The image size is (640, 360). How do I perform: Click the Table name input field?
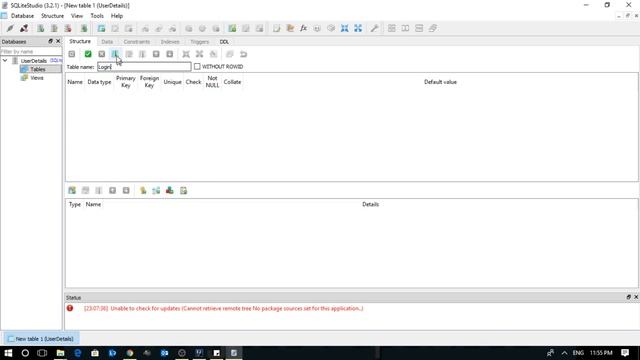(144, 67)
